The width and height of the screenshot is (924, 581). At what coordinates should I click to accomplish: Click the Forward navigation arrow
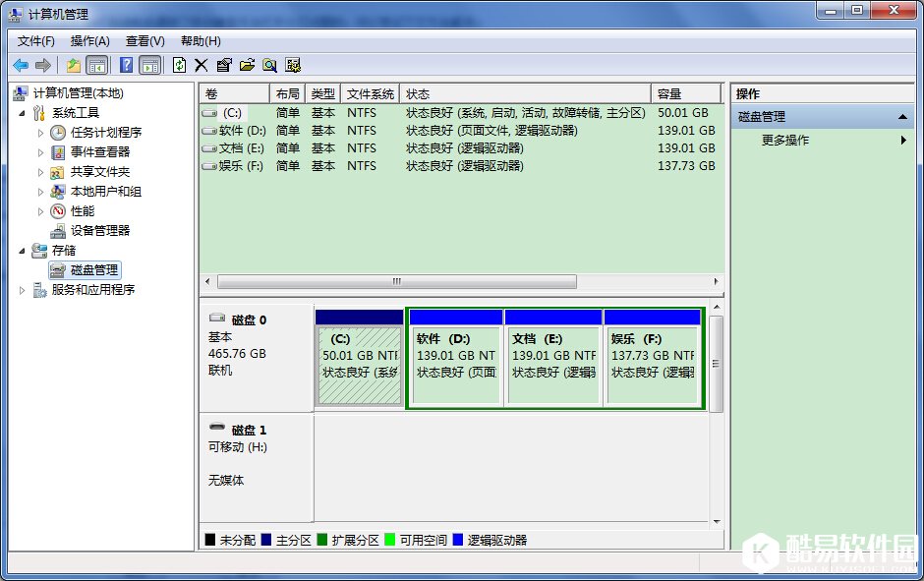[x=41, y=64]
